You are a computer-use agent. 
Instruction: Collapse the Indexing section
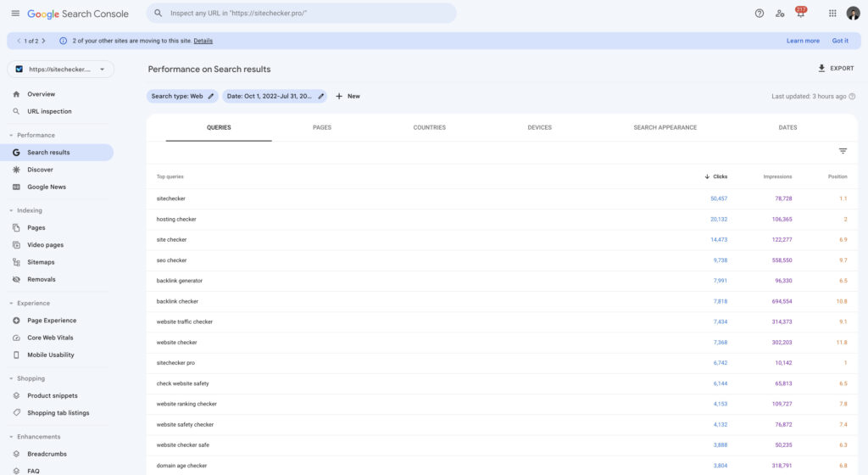tap(11, 210)
